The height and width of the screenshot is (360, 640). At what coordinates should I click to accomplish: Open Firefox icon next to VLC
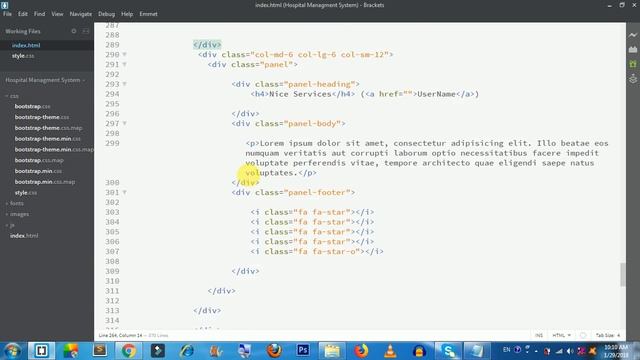(x=361, y=351)
